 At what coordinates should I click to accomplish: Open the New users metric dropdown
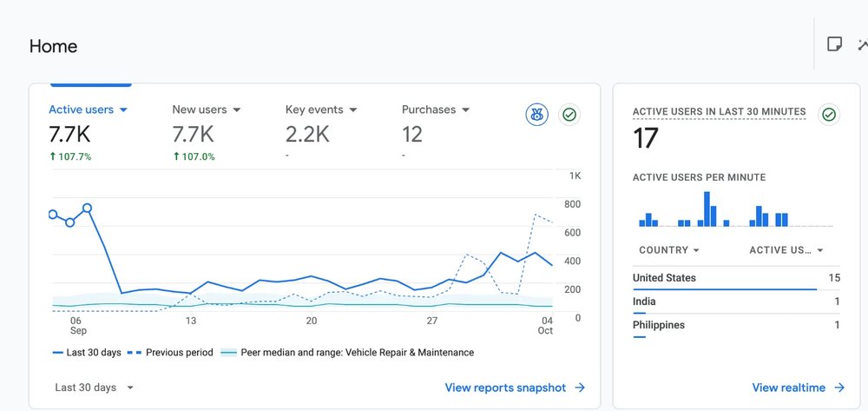[x=206, y=109]
